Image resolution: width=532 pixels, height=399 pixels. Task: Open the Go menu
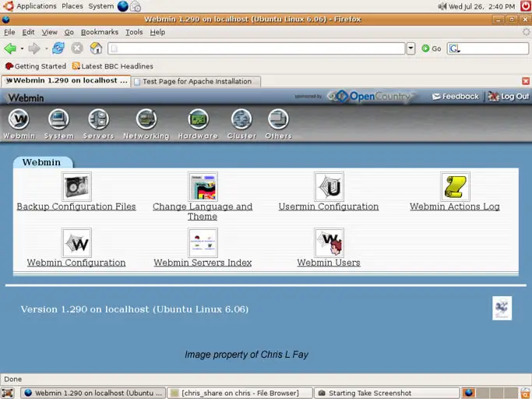(x=69, y=32)
